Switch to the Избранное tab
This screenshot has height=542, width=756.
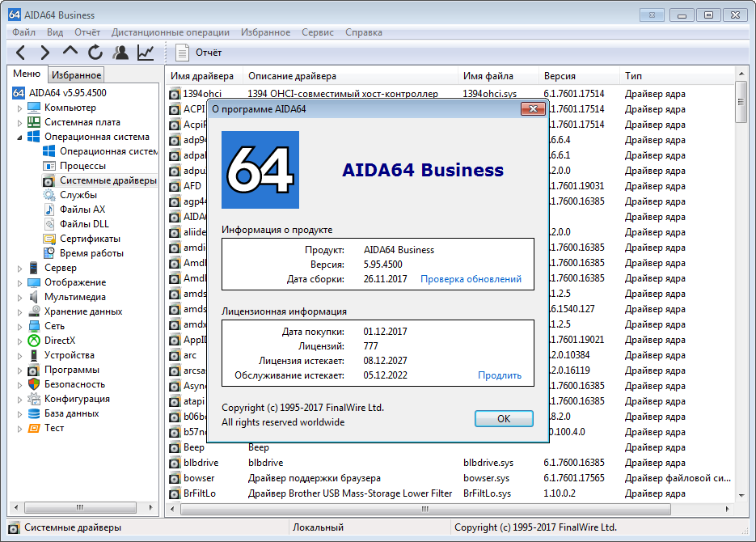pos(76,75)
